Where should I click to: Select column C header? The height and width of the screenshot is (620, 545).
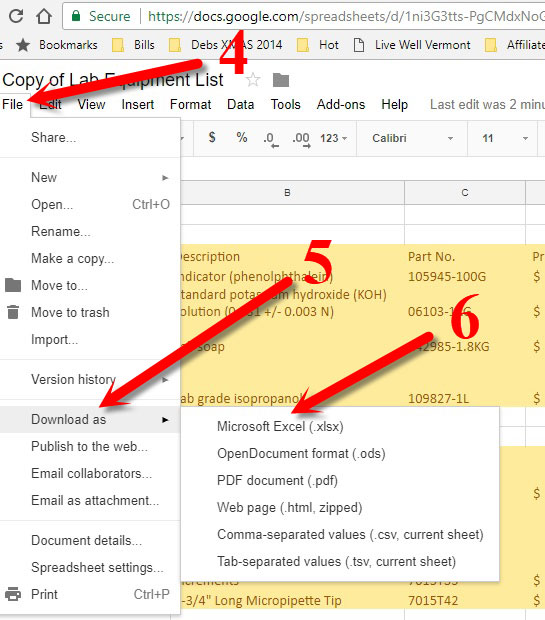click(x=465, y=193)
